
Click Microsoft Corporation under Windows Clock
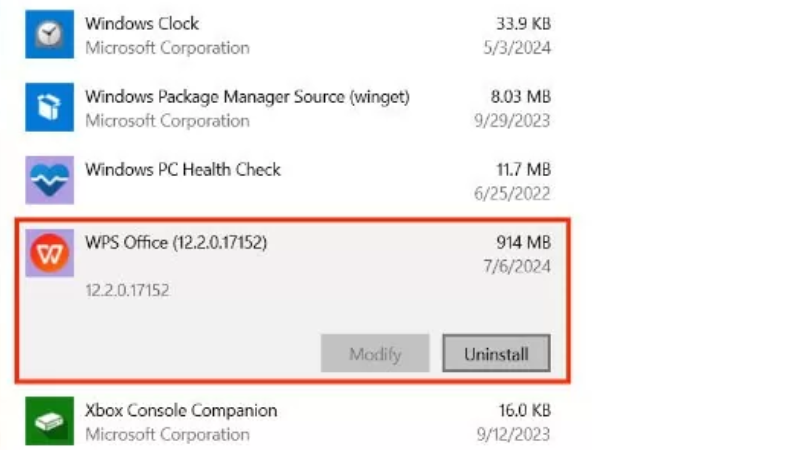[167, 47]
